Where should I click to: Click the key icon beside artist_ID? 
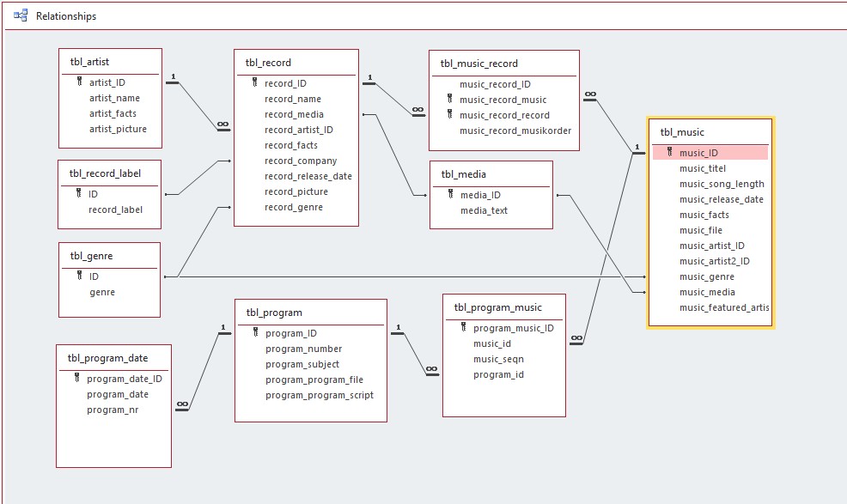tap(79, 82)
